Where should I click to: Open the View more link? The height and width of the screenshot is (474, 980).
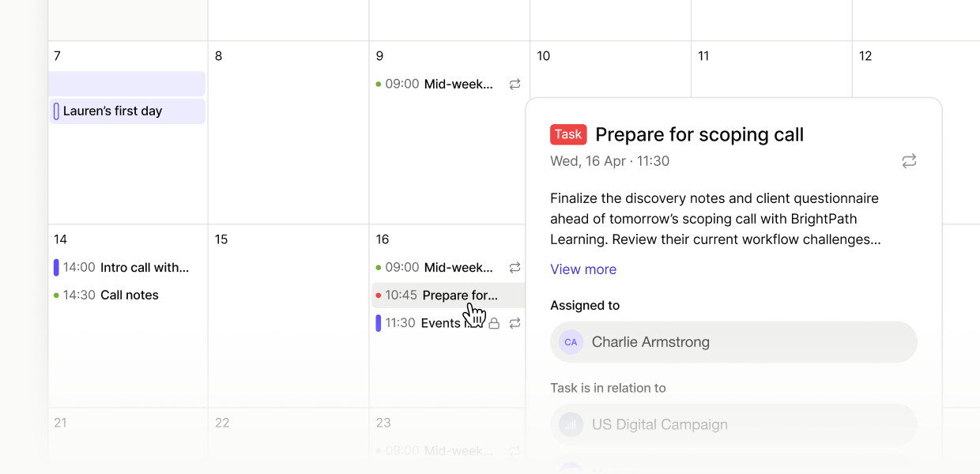(583, 269)
